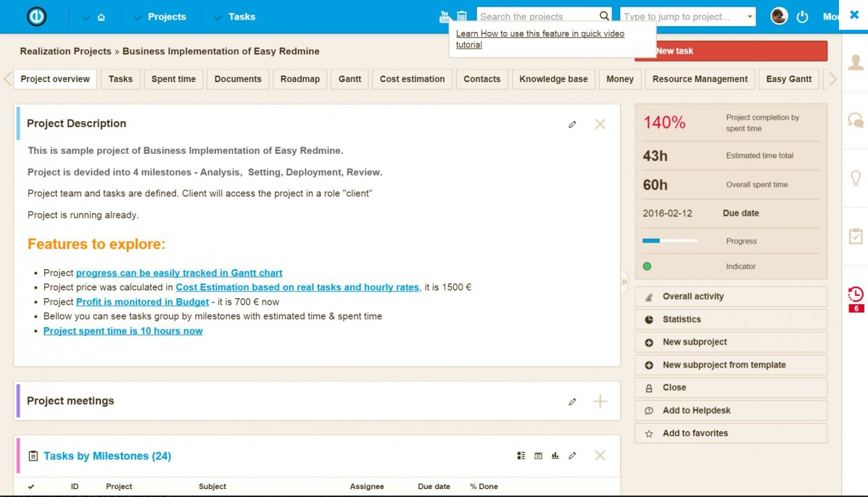Viewport: 868px width, 497px height.
Task: Edit the Project Description module
Action: pyautogui.click(x=572, y=124)
